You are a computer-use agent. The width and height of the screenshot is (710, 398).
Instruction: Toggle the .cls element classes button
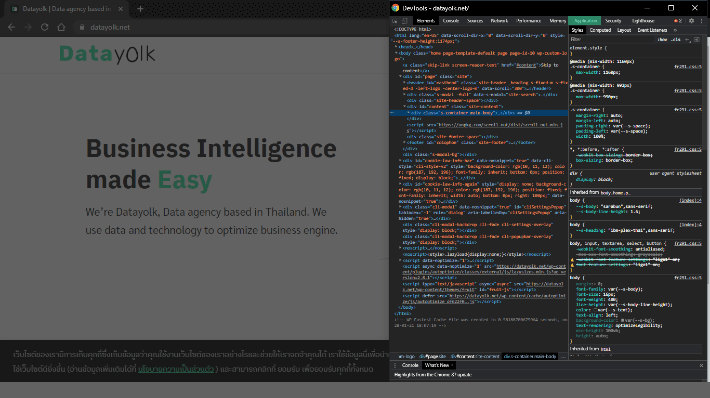coord(676,39)
